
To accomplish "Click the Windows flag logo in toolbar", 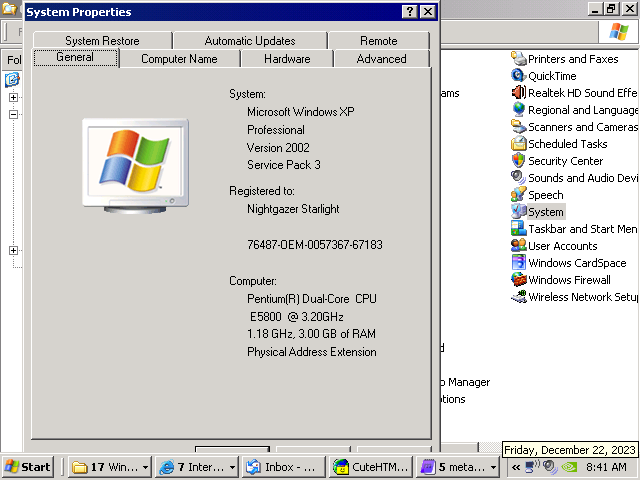I will pos(618,32).
